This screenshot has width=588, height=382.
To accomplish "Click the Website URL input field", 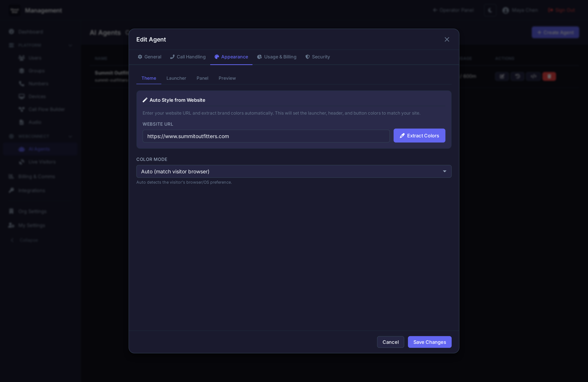I will pyautogui.click(x=266, y=136).
